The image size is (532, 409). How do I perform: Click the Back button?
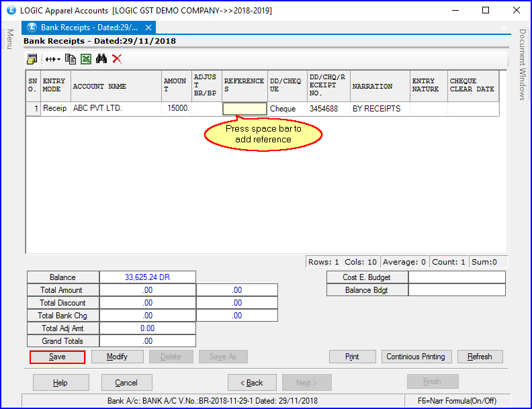coord(252,383)
